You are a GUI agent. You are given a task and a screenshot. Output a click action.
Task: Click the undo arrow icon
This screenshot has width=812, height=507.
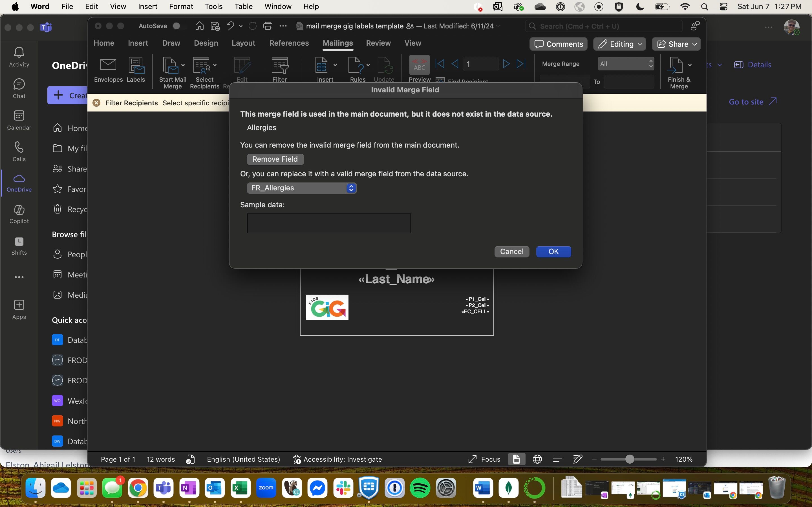click(230, 26)
